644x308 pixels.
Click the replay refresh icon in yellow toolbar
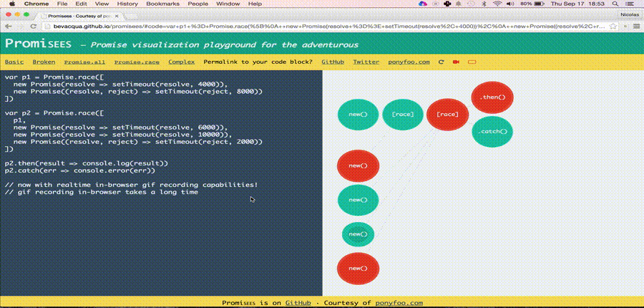(x=441, y=62)
